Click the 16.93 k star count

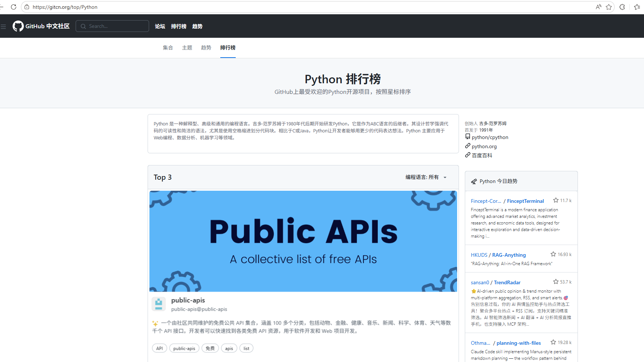(x=565, y=255)
